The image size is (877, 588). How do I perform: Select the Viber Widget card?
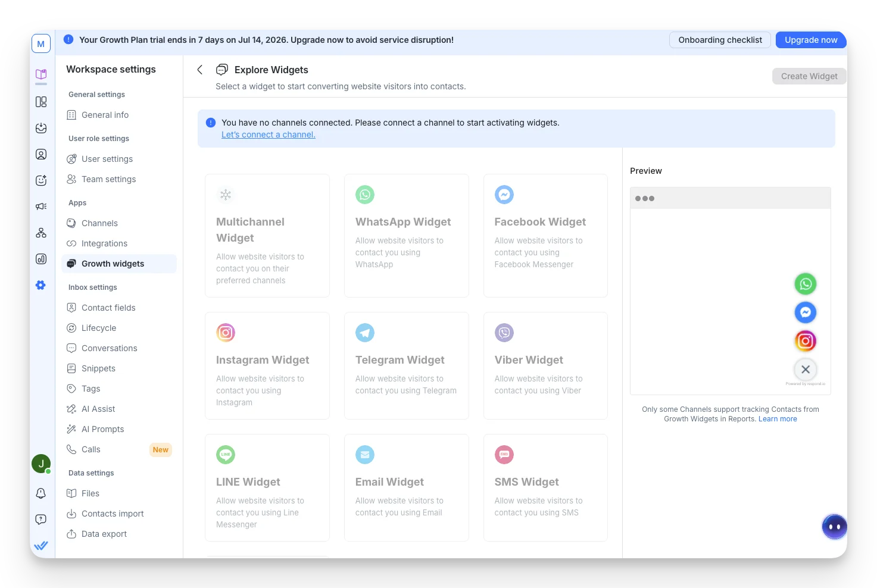(x=546, y=366)
